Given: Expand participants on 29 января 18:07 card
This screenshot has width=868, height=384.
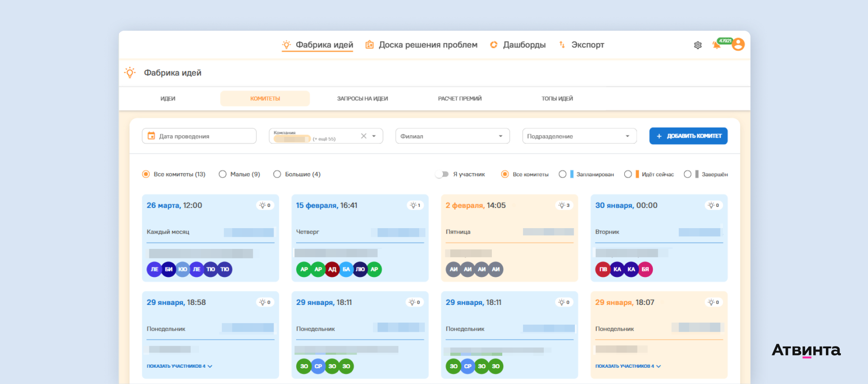Looking at the screenshot, I should pos(628,366).
